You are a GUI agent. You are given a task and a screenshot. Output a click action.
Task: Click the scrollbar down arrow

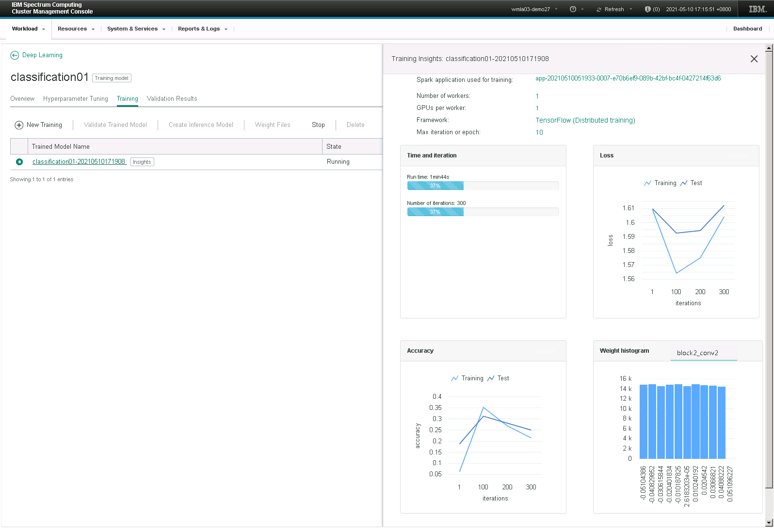click(x=769, y=523)
